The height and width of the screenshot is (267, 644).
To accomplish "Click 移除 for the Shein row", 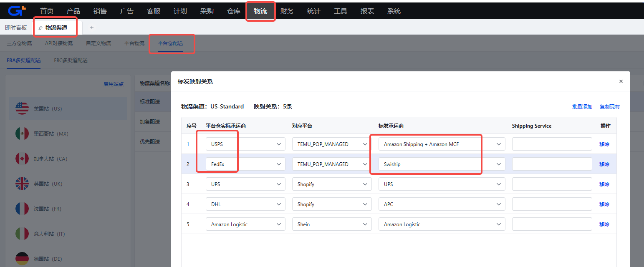I will (x=604, y=224).
